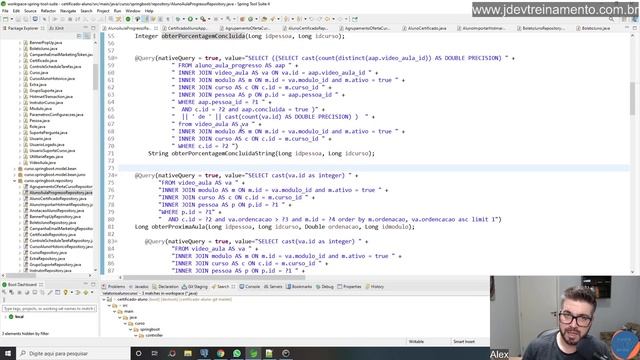Click Spring Tool Suite taskbar icon
Image resolution: width=640 pixels, height=360 pixels.
point(253,353)
